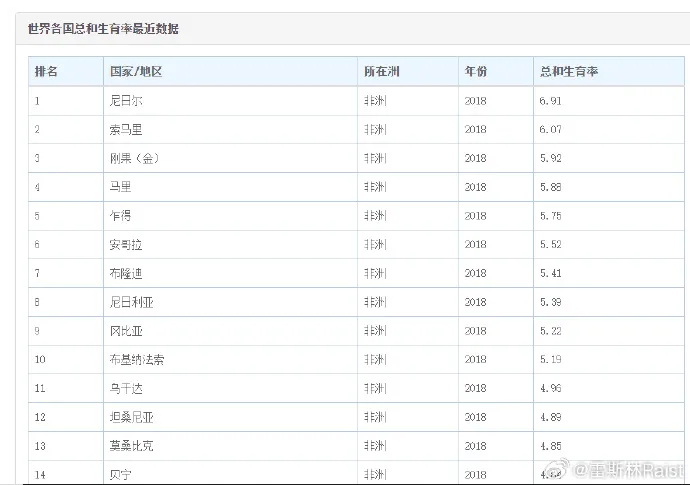
Task: Click the 马里 country name
Action: point(120,187)
